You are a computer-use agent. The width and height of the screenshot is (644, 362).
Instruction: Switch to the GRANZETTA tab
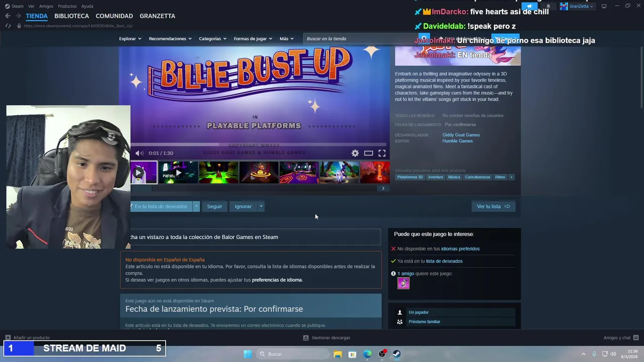157,16
